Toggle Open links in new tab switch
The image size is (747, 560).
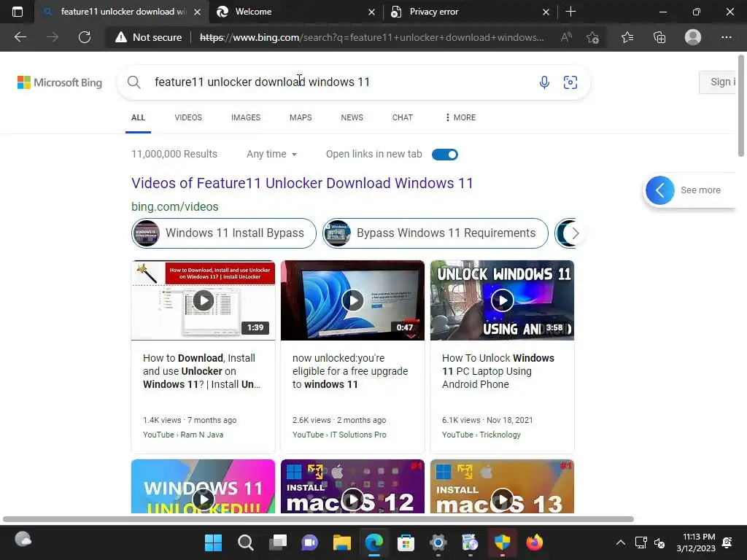point(445,155)
